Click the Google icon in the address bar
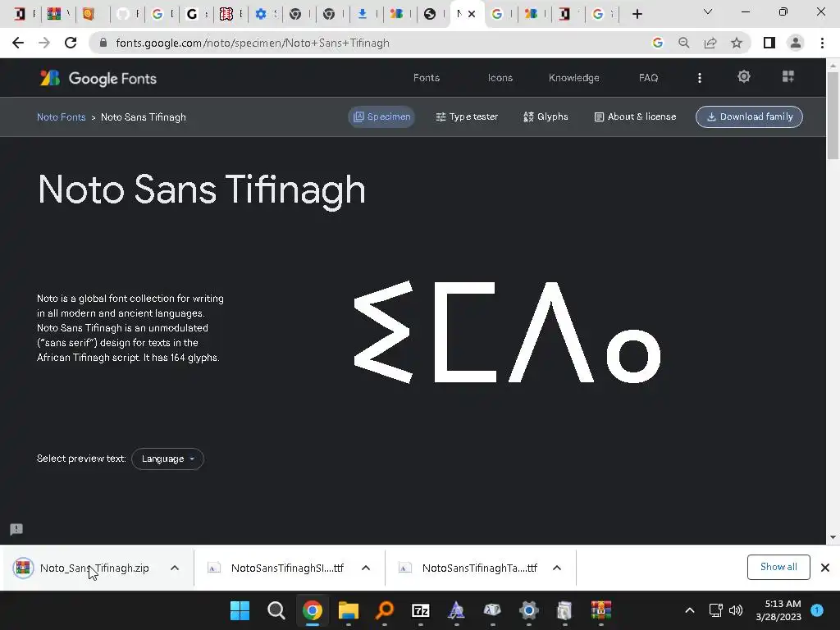The height and width of the screenshot is (630, 840). tap(657, 43)
